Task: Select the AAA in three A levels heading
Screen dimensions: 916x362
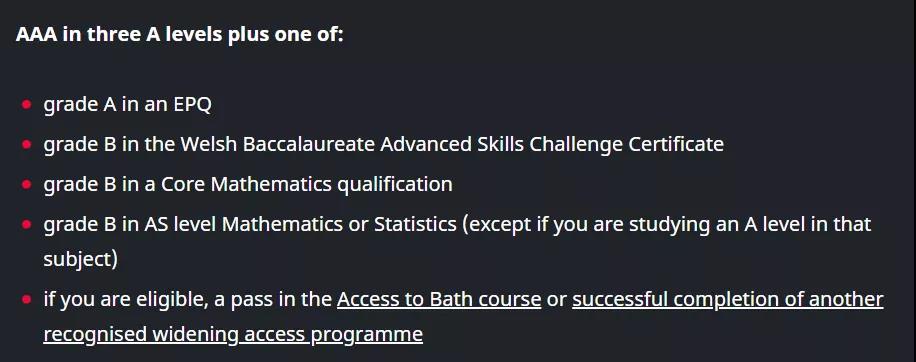Action: pos(179,34)
